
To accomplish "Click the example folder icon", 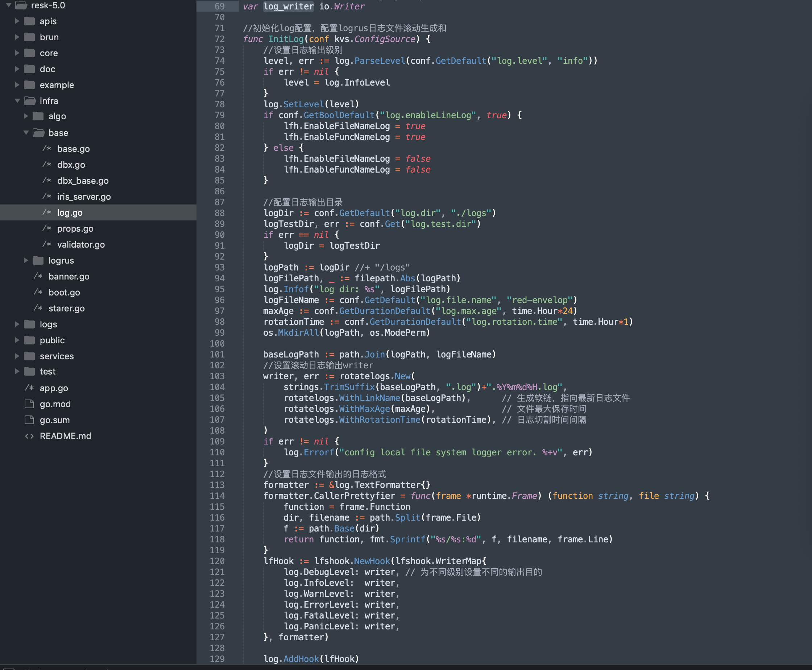I will coord(29,84).
